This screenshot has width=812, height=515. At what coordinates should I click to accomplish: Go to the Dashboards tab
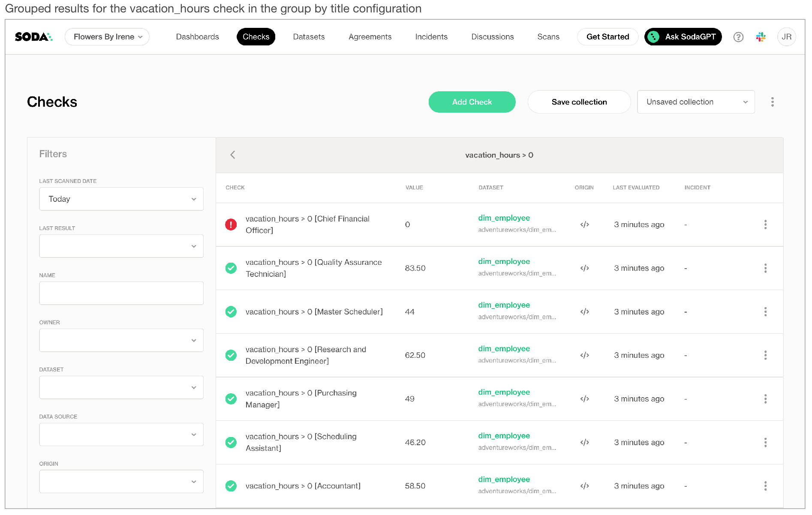click(197, 37)
